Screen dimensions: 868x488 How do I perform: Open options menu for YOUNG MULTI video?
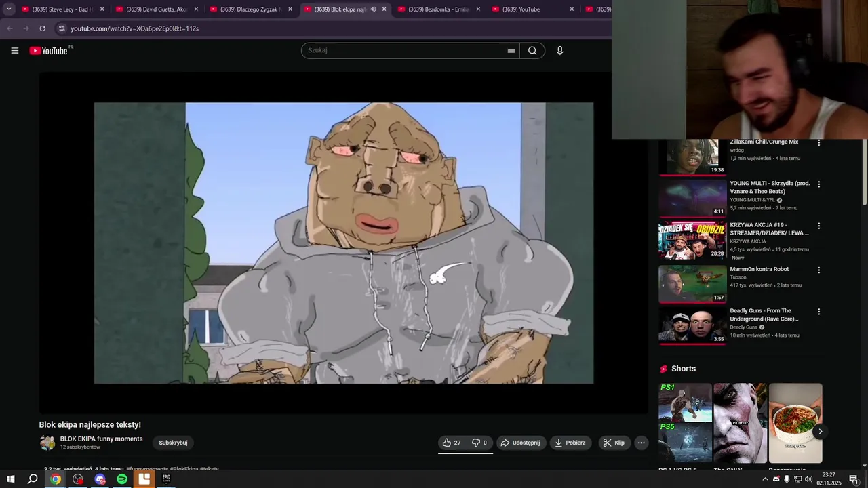tap(818, 184)
